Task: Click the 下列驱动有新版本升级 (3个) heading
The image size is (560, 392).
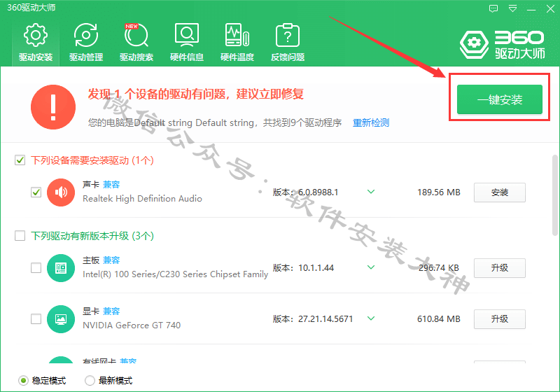Action: pos(92,236)
